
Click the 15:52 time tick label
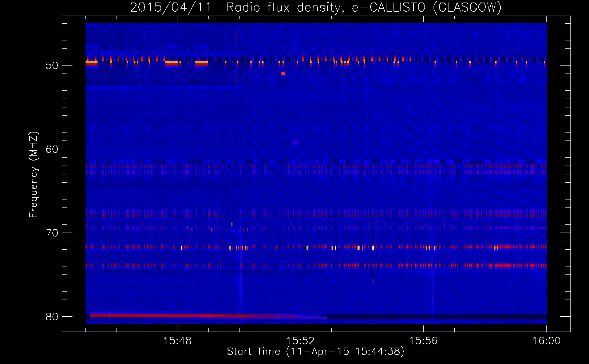(x=300, y=341)
